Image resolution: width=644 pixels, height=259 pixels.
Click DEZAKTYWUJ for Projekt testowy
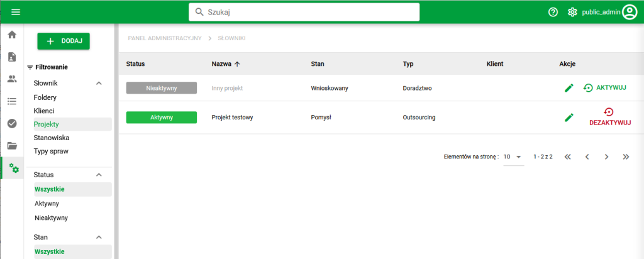tap(609, 117)
